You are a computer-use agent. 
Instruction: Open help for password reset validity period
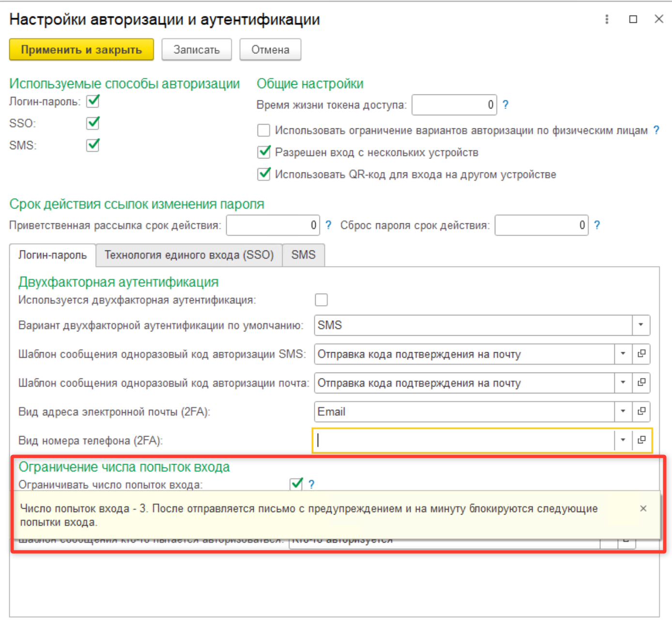click(x=597, y=225)
